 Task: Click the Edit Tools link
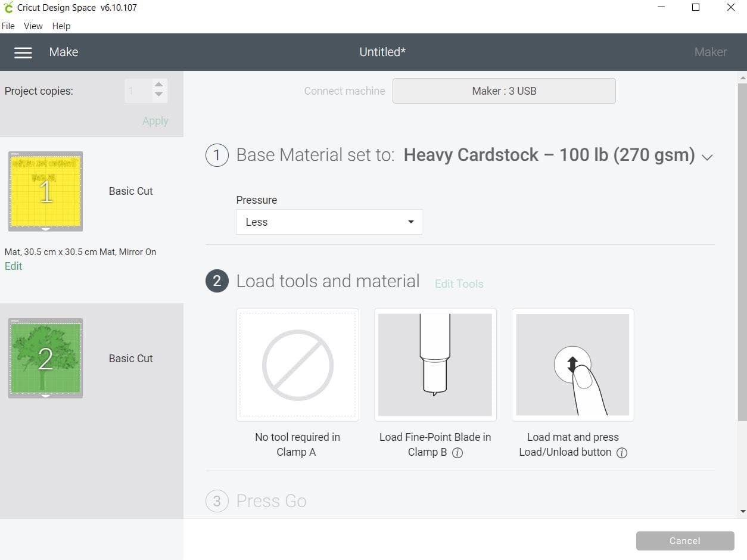[459, 284]
